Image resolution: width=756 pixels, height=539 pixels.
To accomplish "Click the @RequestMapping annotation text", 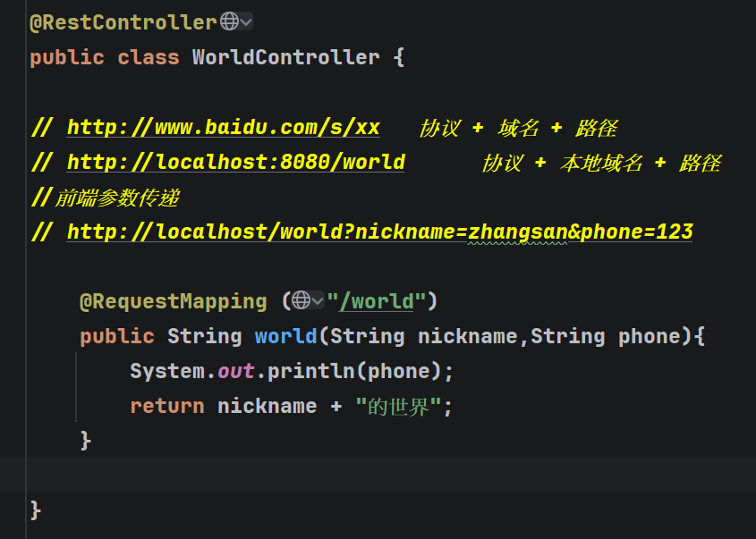I will pyautogui.click(x=174, y=301).
